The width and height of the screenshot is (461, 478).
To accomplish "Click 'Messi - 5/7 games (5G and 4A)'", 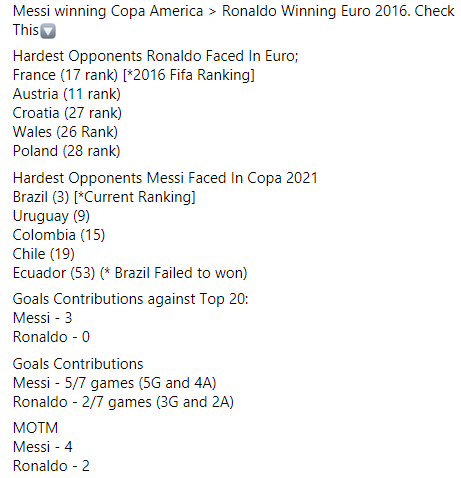I will pos(115,383).
